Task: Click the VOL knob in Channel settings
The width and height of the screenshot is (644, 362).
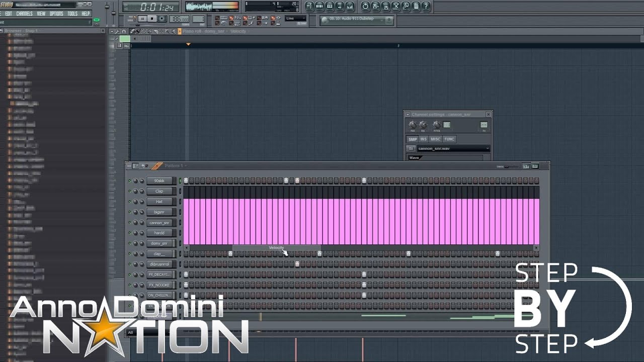Action: click(x=423, y=125)
